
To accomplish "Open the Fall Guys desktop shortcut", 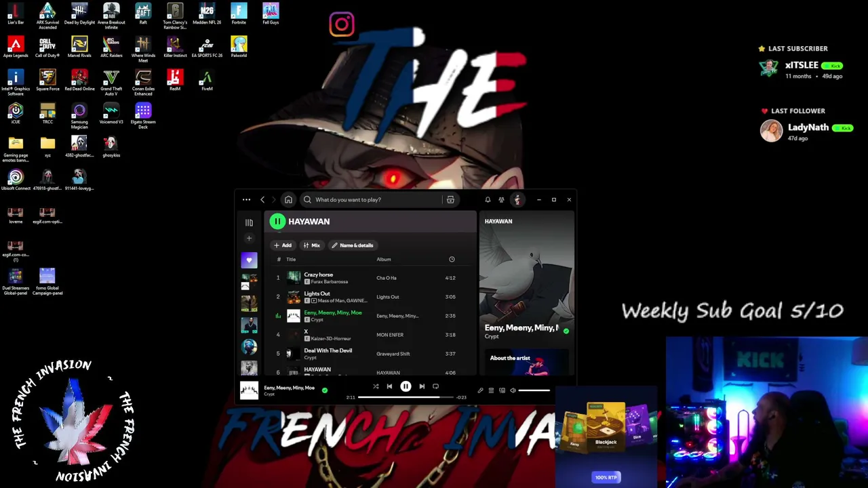I will [x=271, y=14].
